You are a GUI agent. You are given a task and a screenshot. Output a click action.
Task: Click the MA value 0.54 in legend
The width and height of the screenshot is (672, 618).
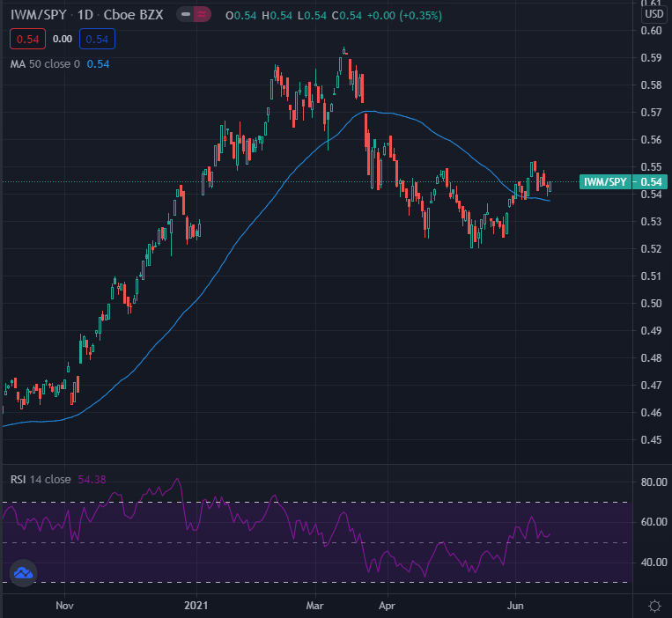[98, 64]
